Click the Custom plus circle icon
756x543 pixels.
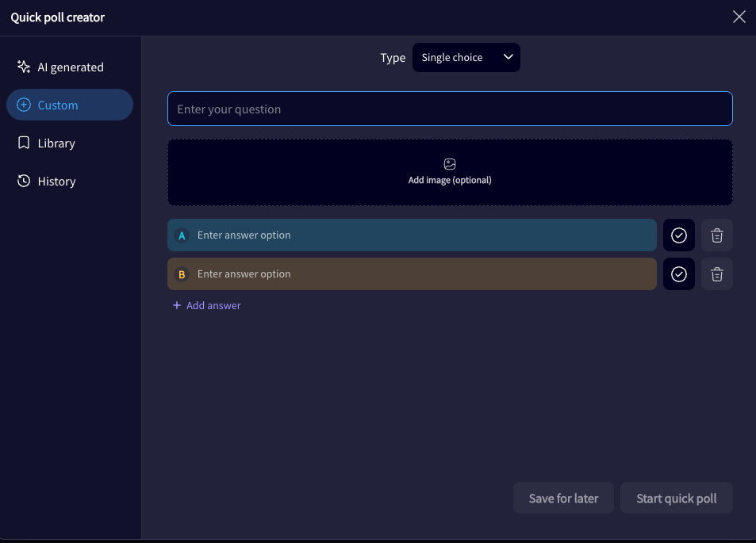24,105
